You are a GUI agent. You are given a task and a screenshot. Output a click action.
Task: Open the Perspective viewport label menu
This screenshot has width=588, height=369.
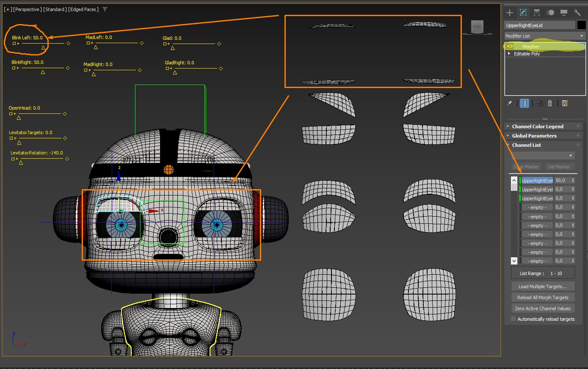(28, 9)
